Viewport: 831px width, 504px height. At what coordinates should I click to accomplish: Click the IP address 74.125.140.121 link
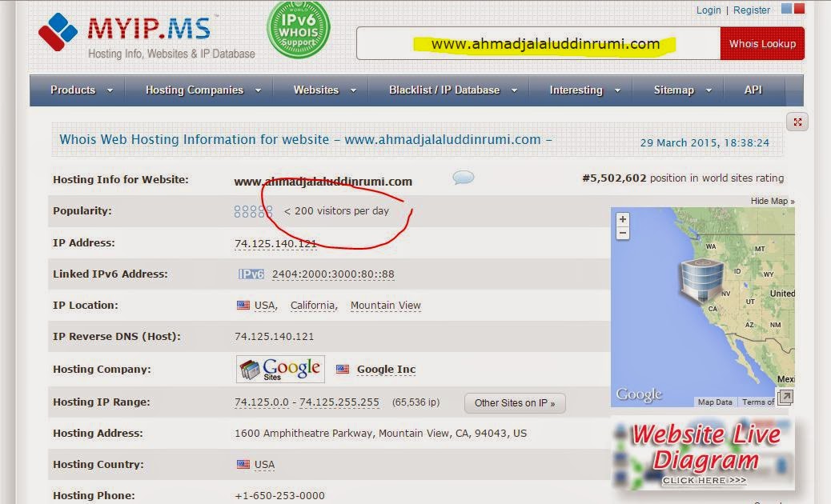click(275, 243)
